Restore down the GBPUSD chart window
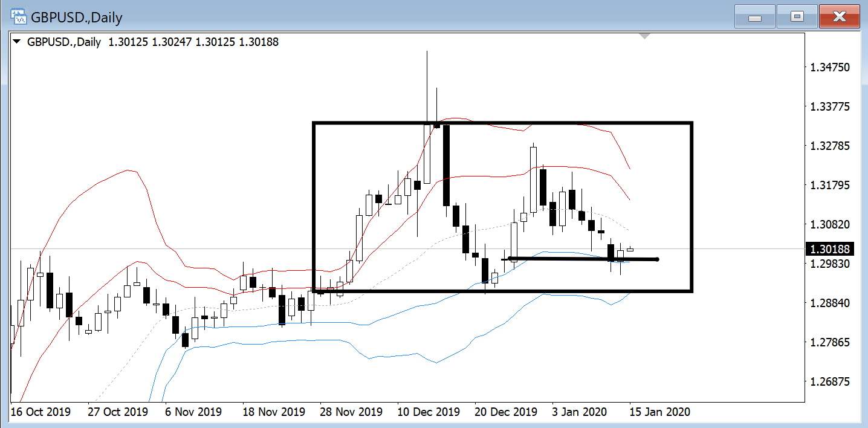Screen dimensions: 868x428 (x=797, y=17)
